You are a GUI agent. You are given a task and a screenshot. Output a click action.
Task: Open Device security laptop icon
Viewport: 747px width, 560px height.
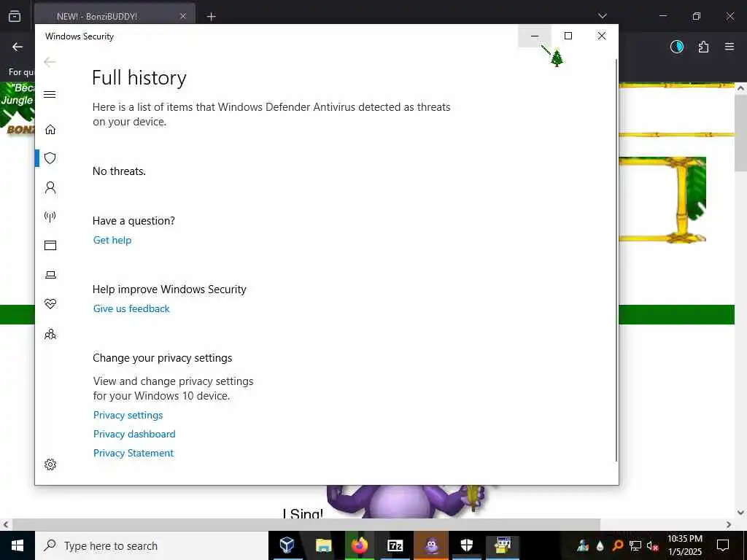tap(50, 275)
